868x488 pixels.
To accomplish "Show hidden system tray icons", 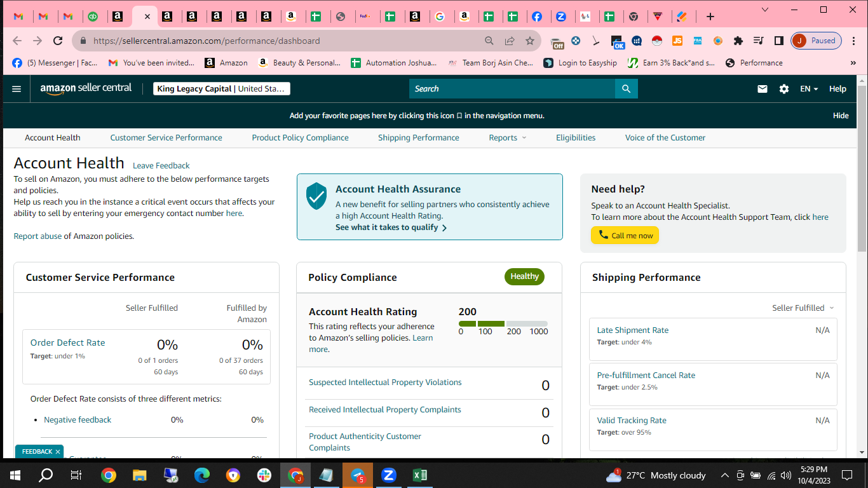I will 725,475.
